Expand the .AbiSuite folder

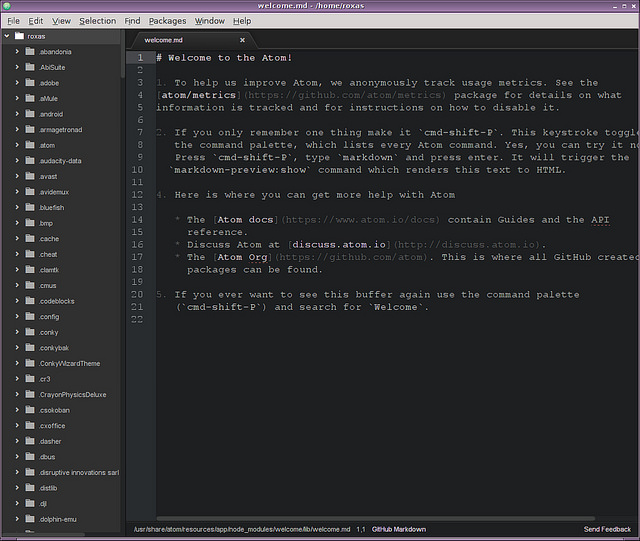click(17, 67)
